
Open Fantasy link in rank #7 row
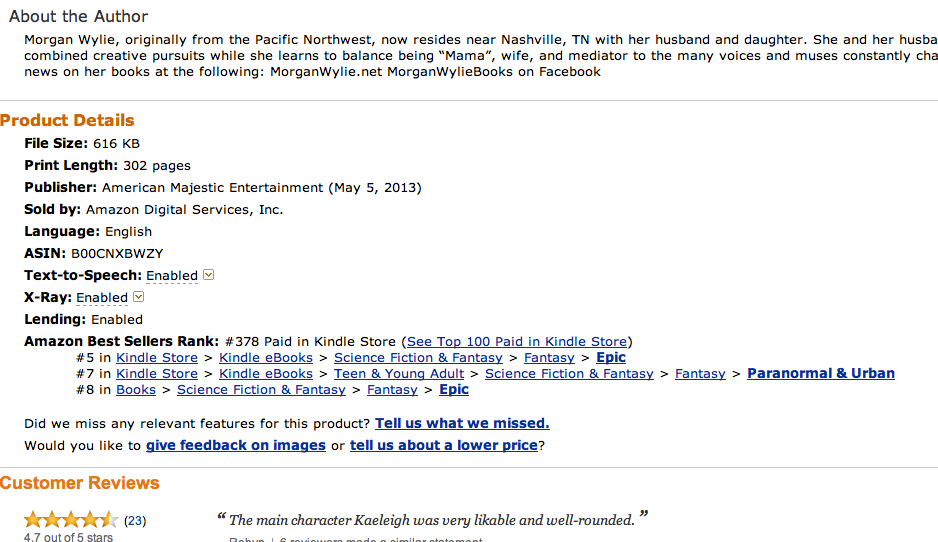[700, 374]
